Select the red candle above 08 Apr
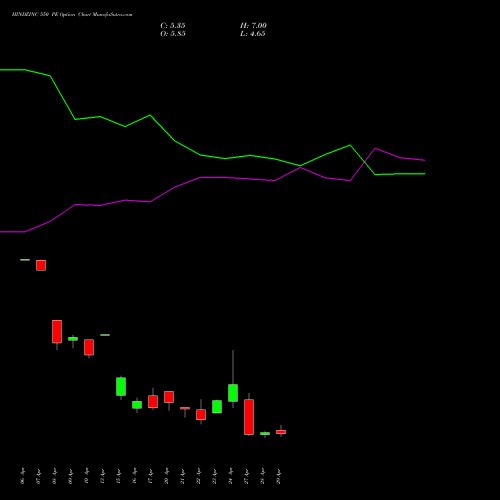500x500 pixels. 57,332
